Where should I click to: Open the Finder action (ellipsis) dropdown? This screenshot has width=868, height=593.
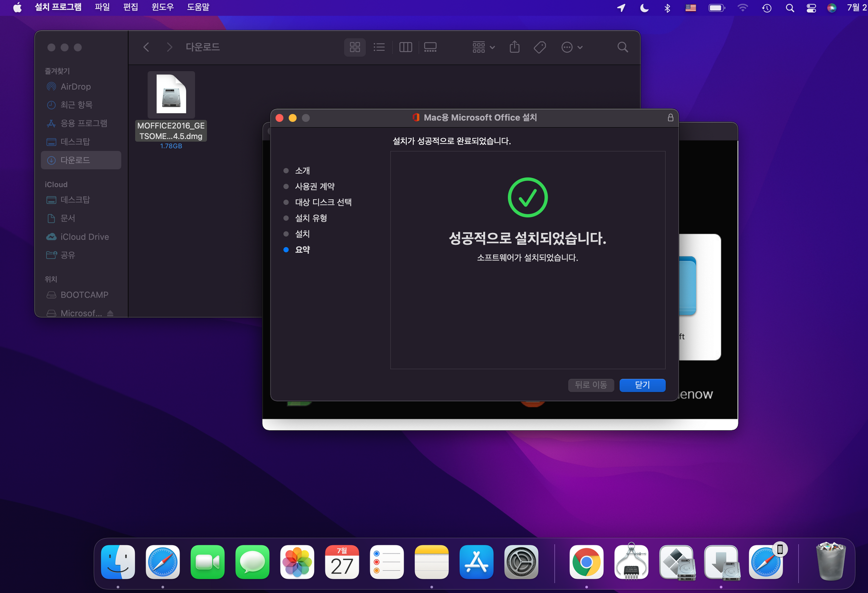tap(572, 47)
